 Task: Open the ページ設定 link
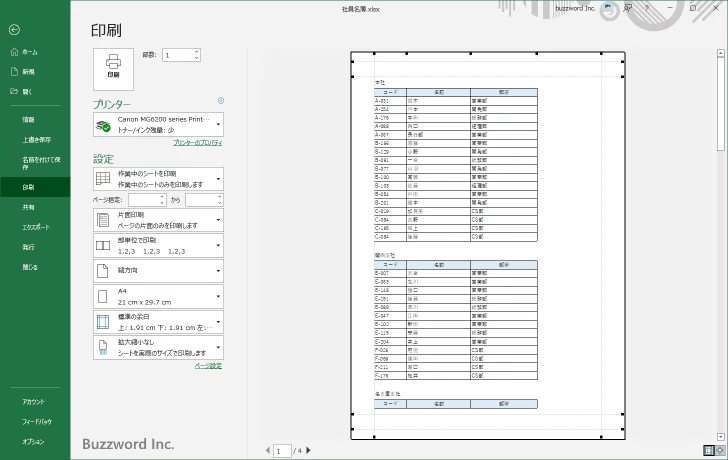[x=208, y=366]
